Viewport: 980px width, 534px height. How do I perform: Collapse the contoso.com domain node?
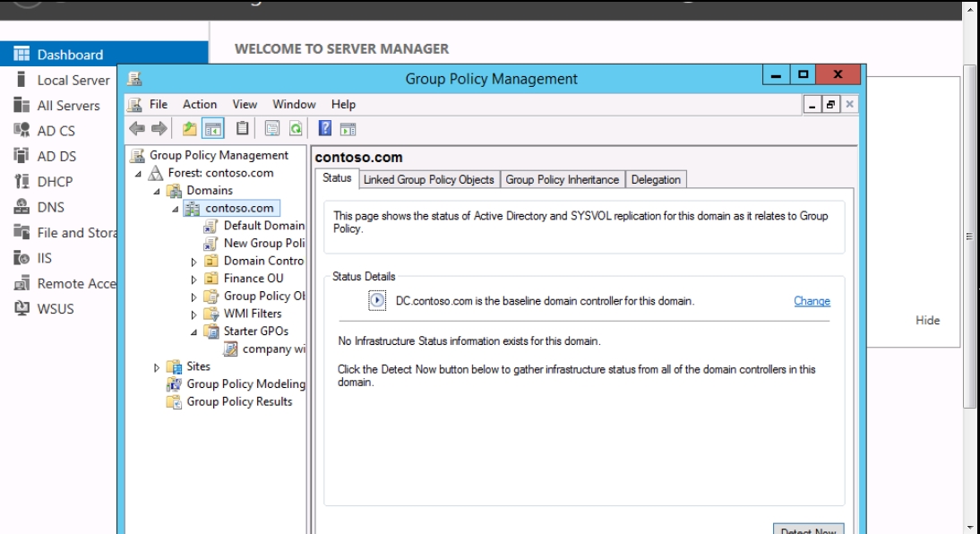175,209
